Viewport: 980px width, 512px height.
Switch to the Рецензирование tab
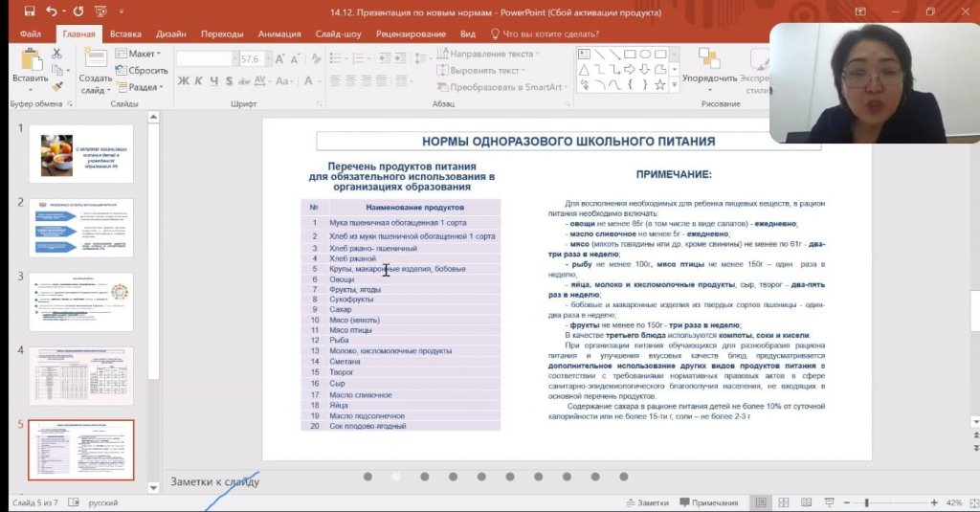pyautogui.click(x=411, y=33)
